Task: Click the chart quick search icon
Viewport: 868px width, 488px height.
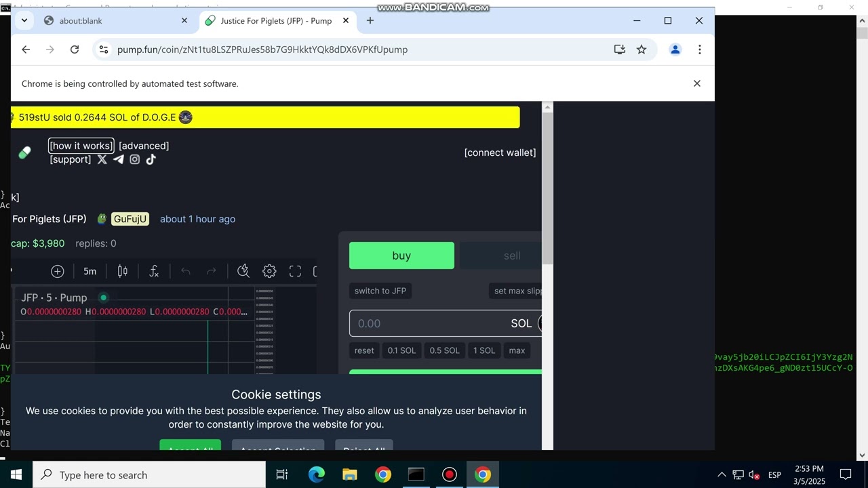Action: 243,271
